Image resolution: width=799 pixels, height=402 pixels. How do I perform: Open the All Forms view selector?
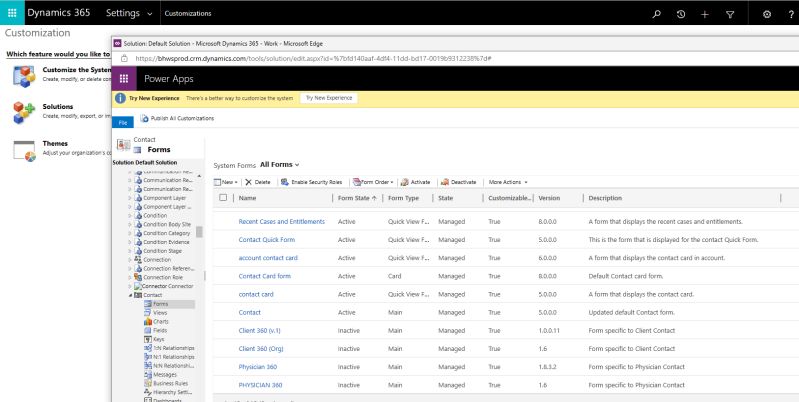(x=279, y=165)
